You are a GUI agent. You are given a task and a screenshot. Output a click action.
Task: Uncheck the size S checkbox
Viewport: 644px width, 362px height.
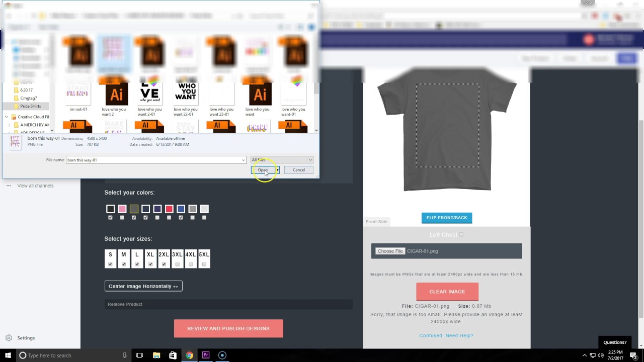point(110,264)
